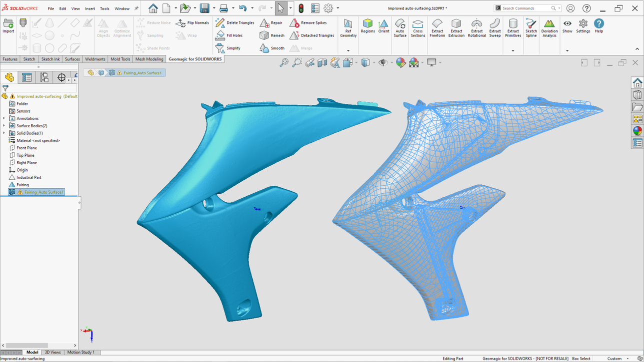Open the Tools menu

click(x=104, y=8)
